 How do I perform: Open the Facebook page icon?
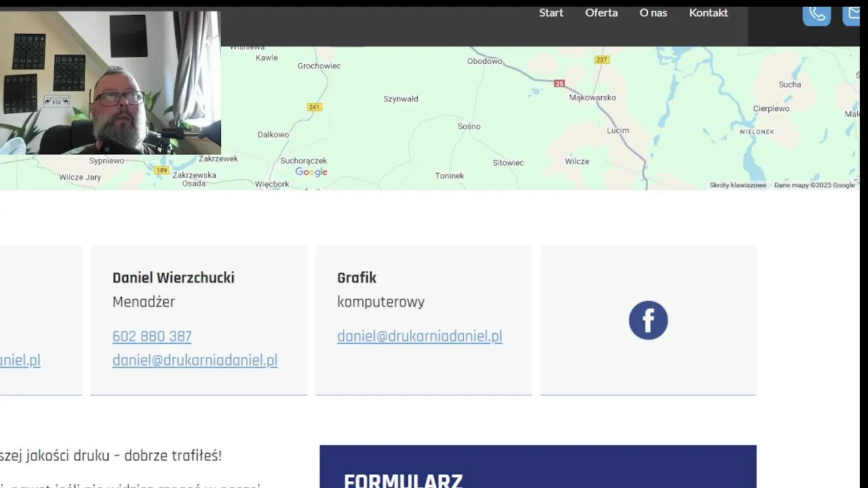tap(648, 320)
